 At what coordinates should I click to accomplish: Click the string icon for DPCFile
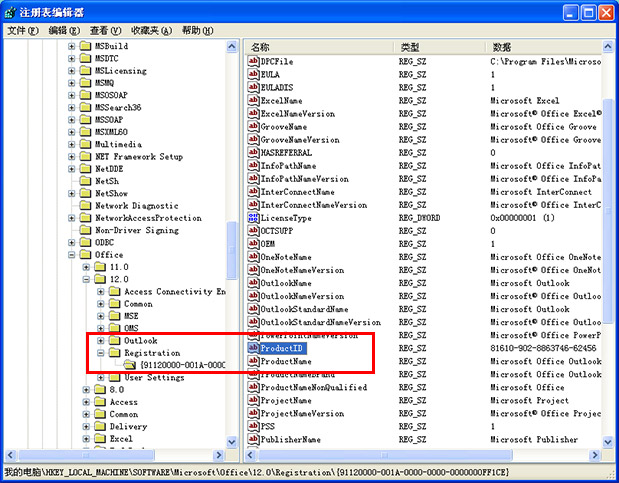coord(253,61)
